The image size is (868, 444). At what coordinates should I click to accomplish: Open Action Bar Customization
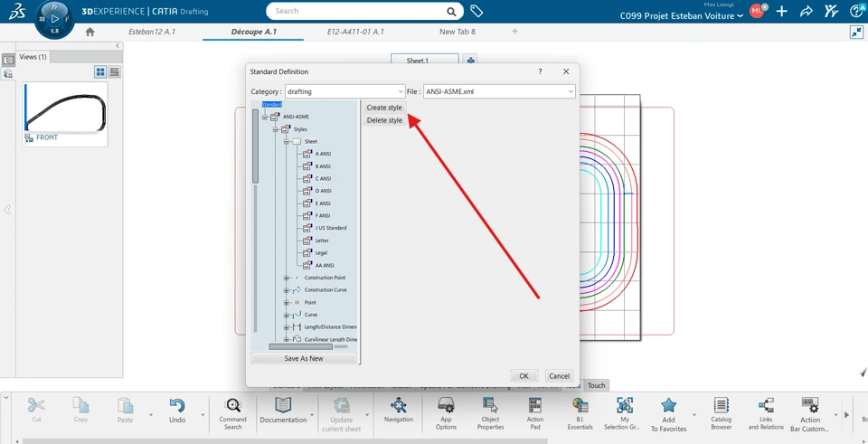(x=810, y=415)
